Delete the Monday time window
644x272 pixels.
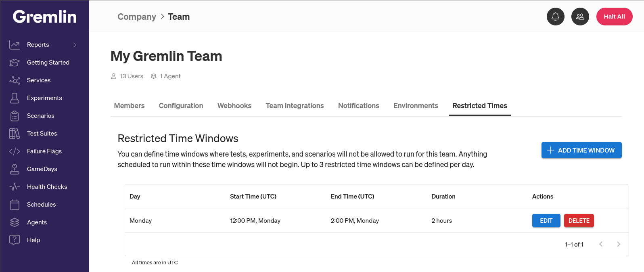click(579, 221)
